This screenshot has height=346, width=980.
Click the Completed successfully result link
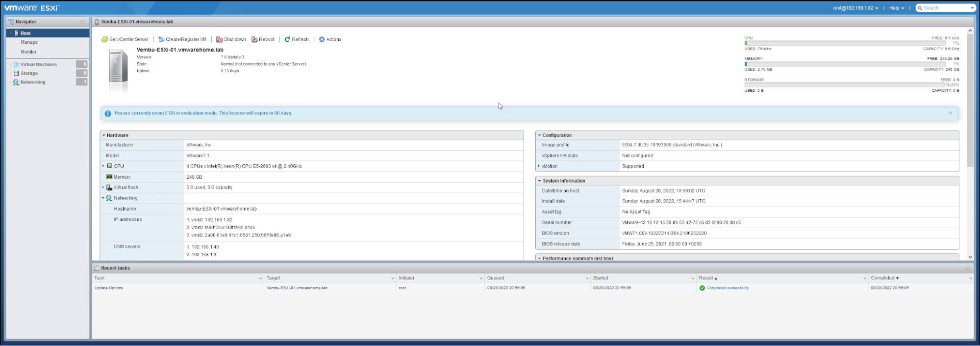click(x=728, y=288)
